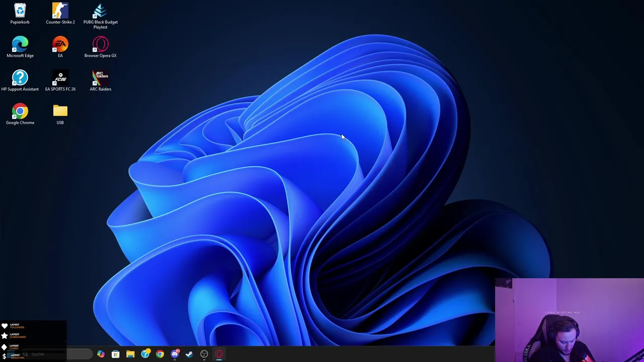Image resolution: width=644 pixels, height=362 pixels.
Task: Select the EA SPORTS FC 26 shortcut
Action: (60, 81)
